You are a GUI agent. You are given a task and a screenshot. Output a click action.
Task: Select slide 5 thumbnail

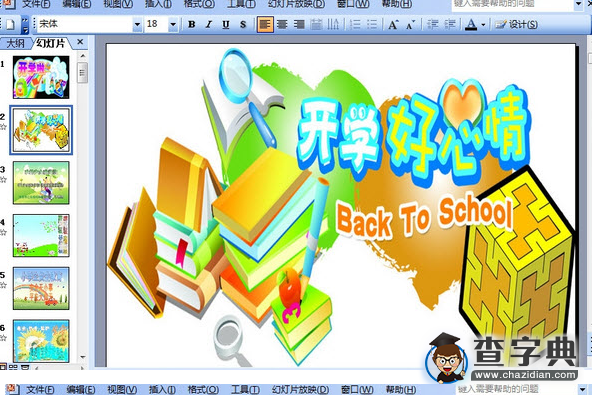[41, 289]
